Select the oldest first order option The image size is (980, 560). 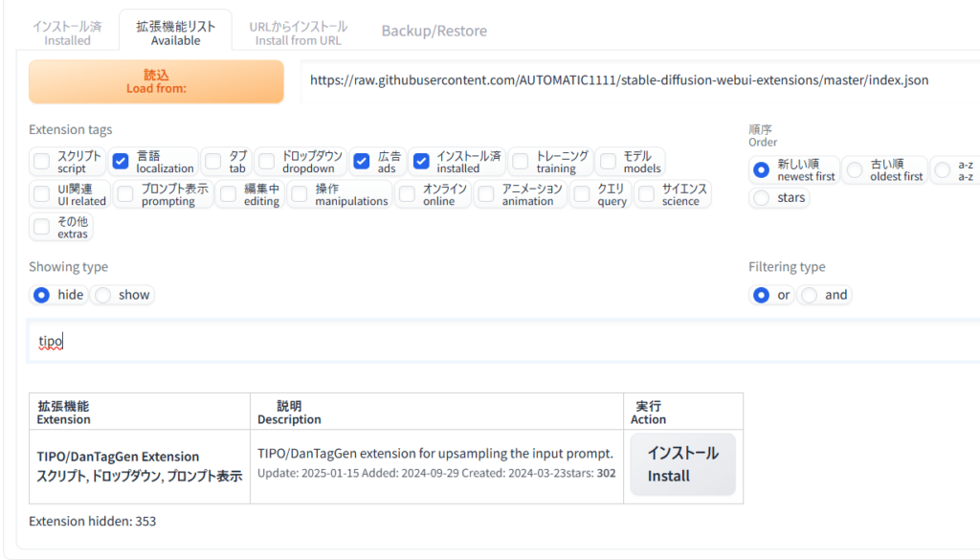pos(855,169)
